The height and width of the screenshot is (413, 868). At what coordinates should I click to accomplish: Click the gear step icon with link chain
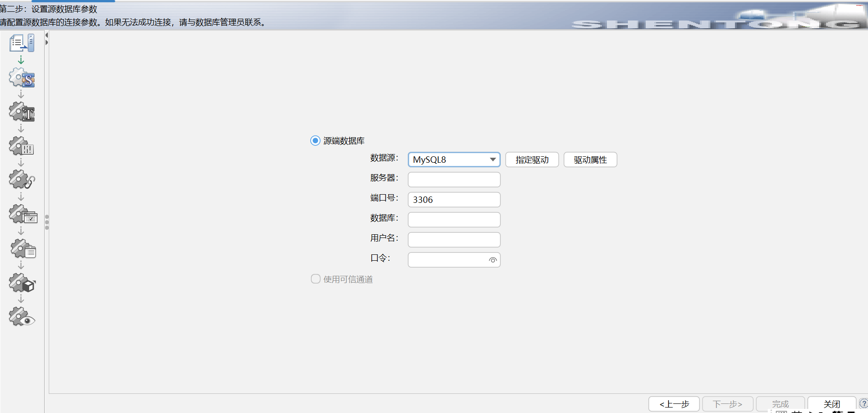pos(21,180)
